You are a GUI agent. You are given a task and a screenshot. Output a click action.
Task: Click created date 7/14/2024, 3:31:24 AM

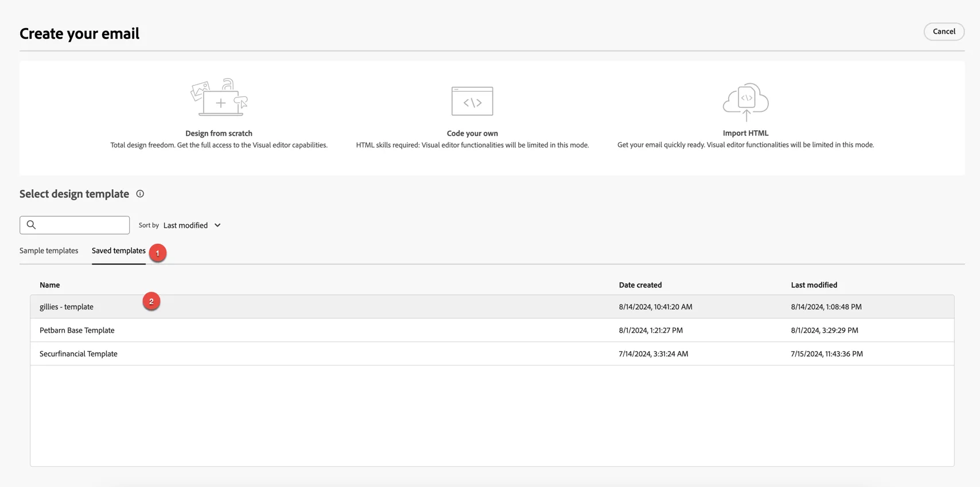(654, 354)
